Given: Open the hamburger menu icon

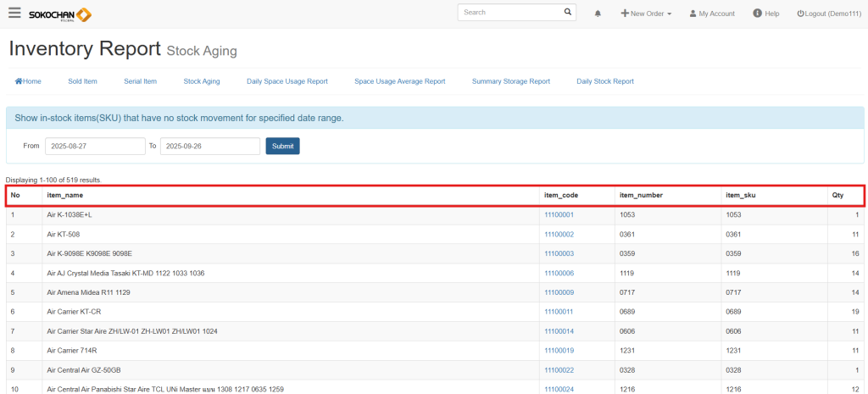Looking at the screenshot, I should tap(14, 13).
